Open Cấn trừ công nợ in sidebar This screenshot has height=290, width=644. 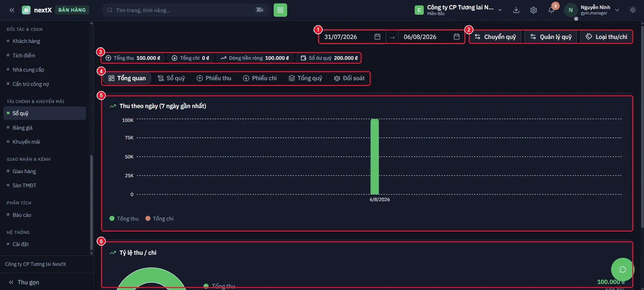tap(45, 84)
